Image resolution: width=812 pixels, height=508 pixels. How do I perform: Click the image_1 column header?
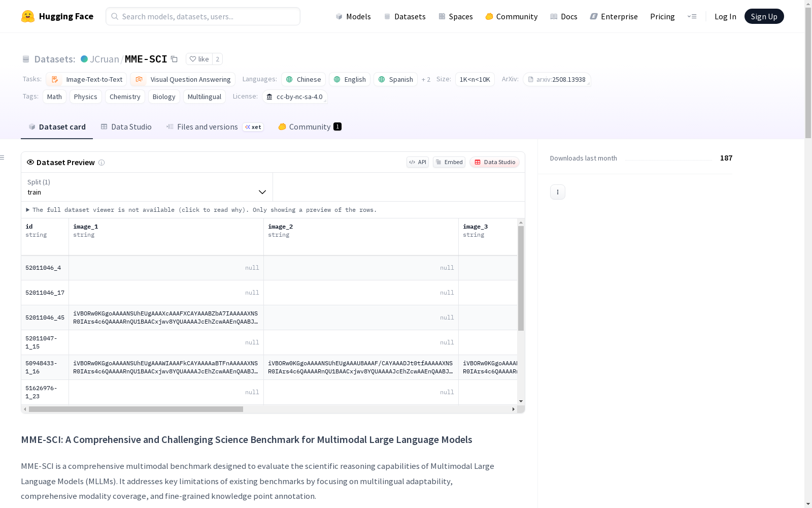coord(166,237)
